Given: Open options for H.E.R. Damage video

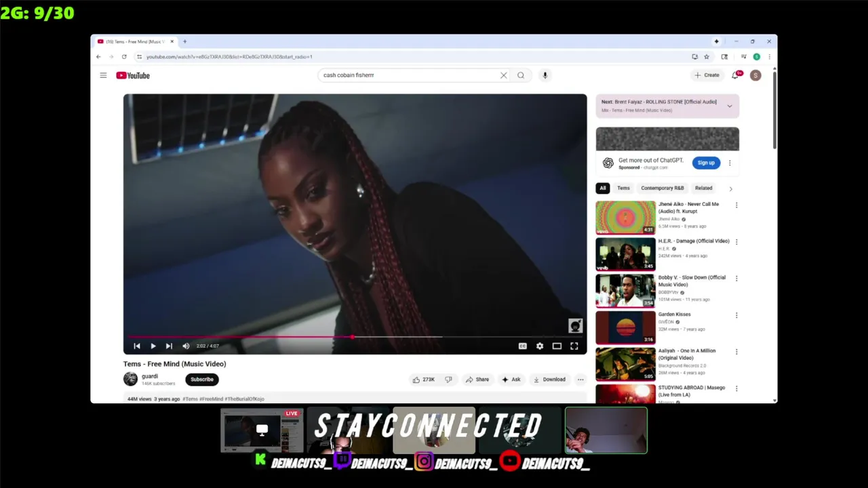Looking at the screenshot, I should coord(736,241).
